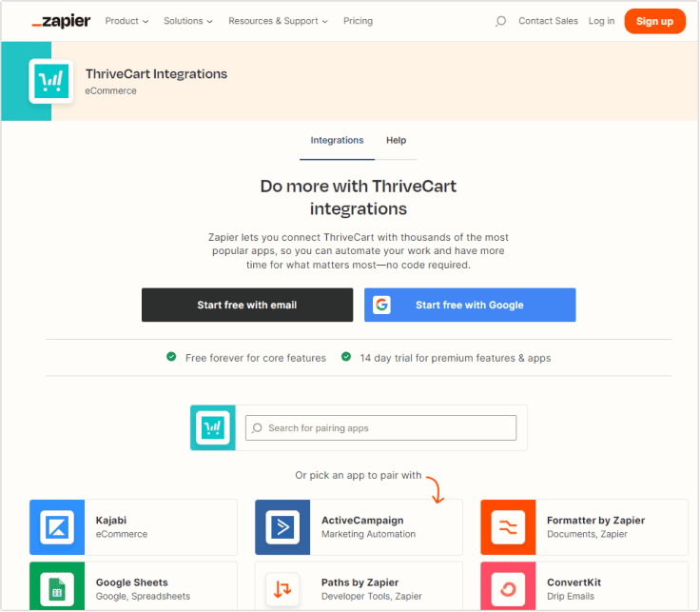This screenshot has height=612, width=700.
Task: Open the Pricing link in the header
Action: coord(358,21)
